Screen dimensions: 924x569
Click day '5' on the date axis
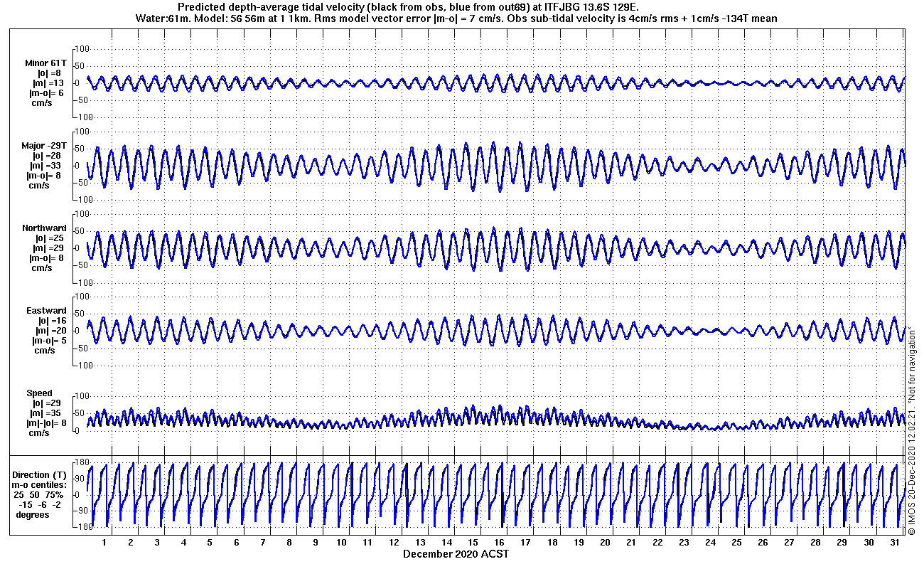(x=210, y=543)
